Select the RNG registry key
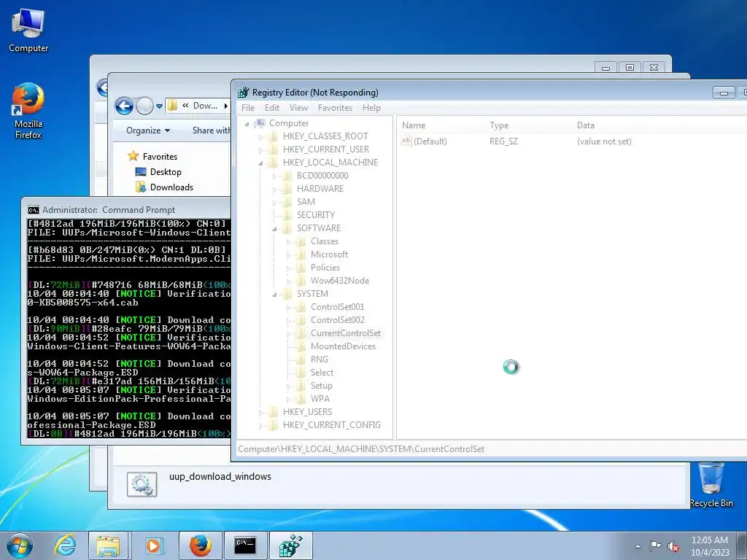The height and width of the screenshot is (560, 747). 320,359
